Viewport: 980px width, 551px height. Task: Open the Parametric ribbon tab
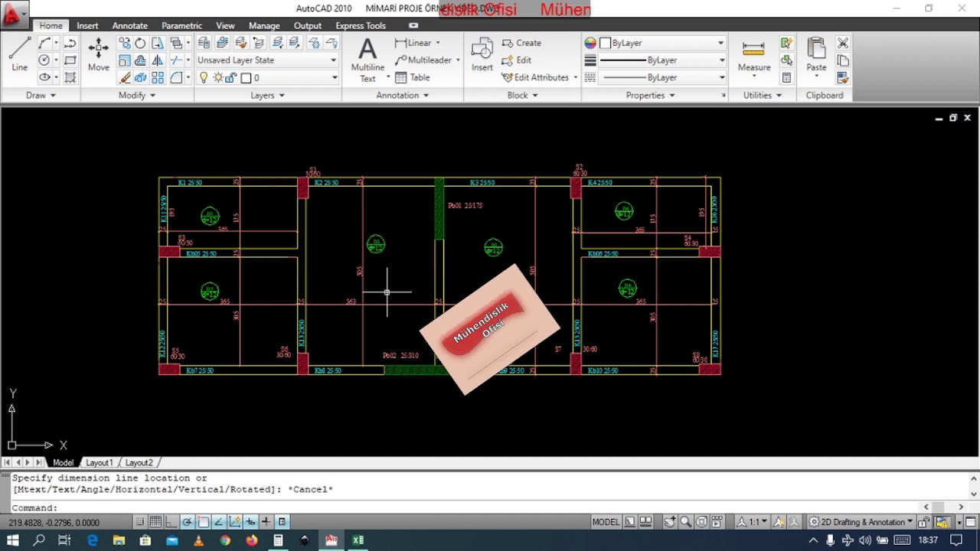click(x=181, y=25)
